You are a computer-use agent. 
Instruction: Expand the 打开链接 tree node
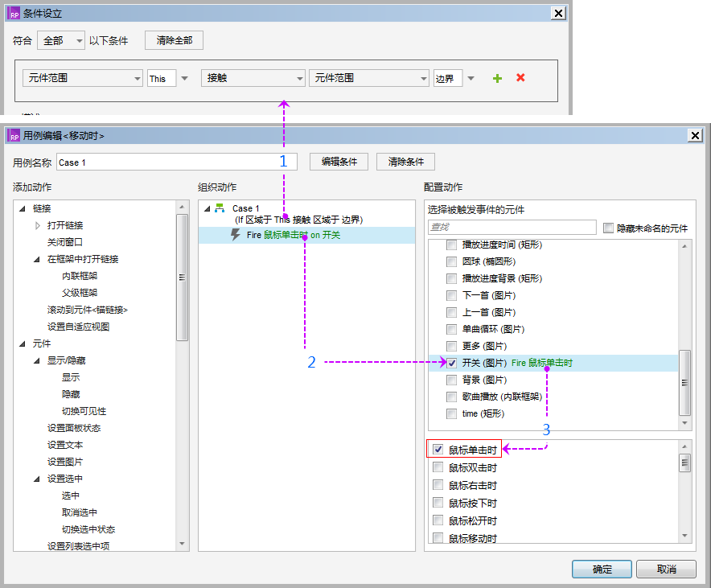point(37,225)
